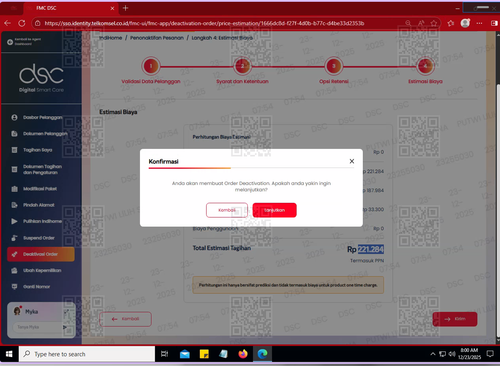This screenshot has height=366, width=500.
Task: Click Microsoft Edge taskbar icon
Action: (x=262, y=354)
